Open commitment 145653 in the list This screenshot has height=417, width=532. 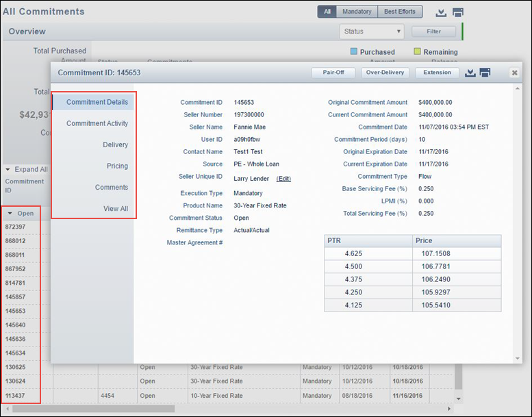[x=15, y=311]
